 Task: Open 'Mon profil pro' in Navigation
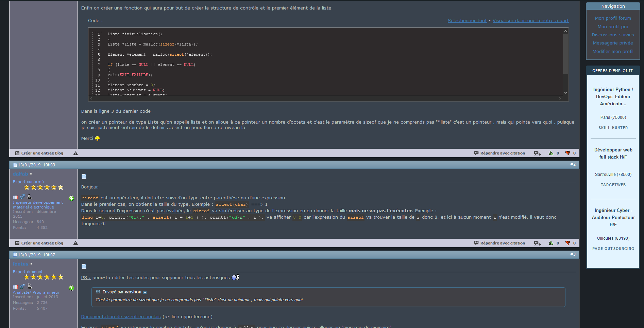coord(613,27)
